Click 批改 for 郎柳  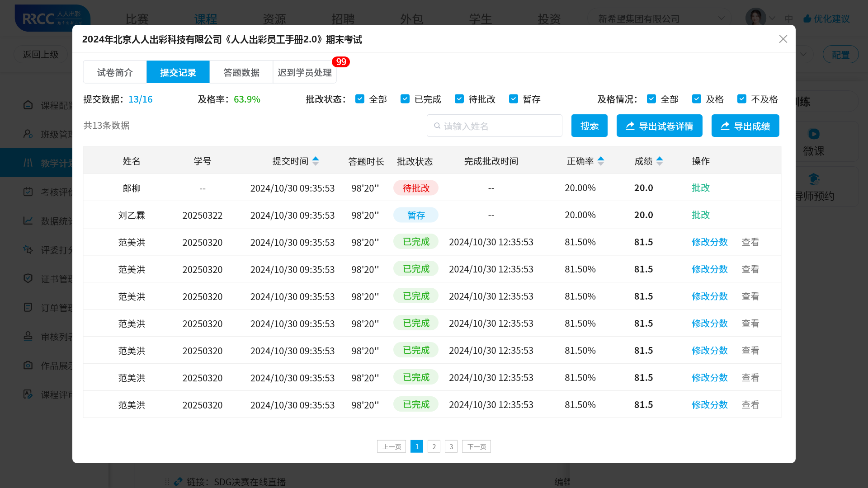point(701,188)
